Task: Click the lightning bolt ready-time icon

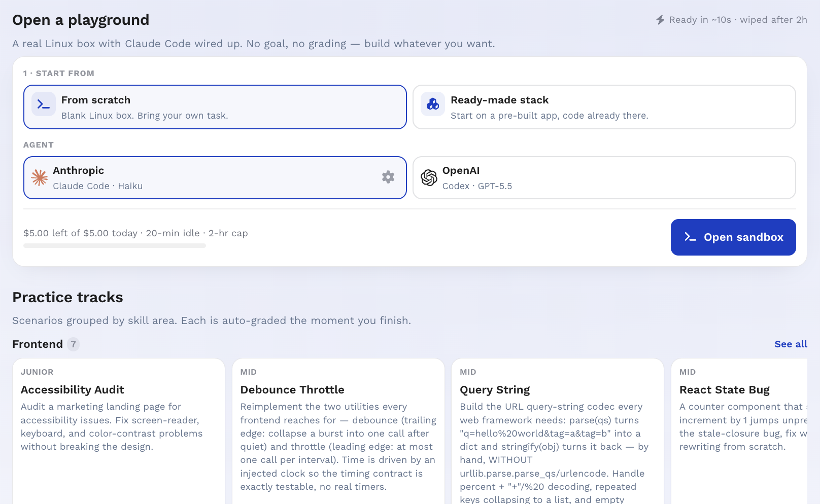Action: [x=660, y=20]
